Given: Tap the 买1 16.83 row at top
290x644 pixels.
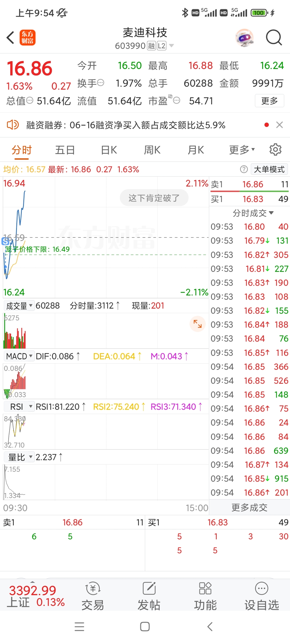Looking at the screenshot, I should 249,199.
